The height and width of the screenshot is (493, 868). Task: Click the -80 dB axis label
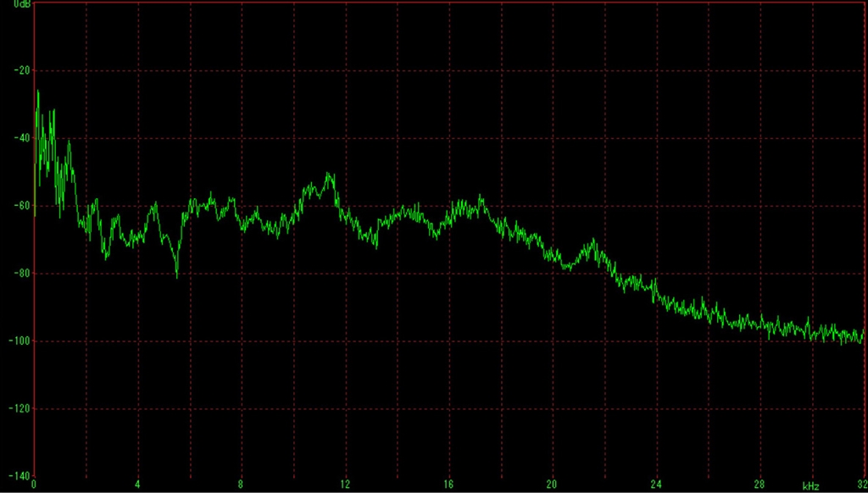[x=21, y=273]
